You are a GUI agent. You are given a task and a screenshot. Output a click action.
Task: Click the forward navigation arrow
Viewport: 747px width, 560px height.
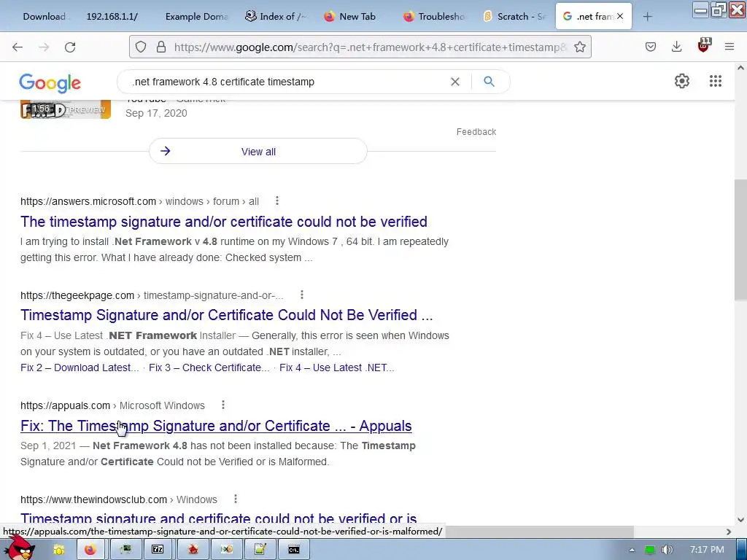point(44,47)
